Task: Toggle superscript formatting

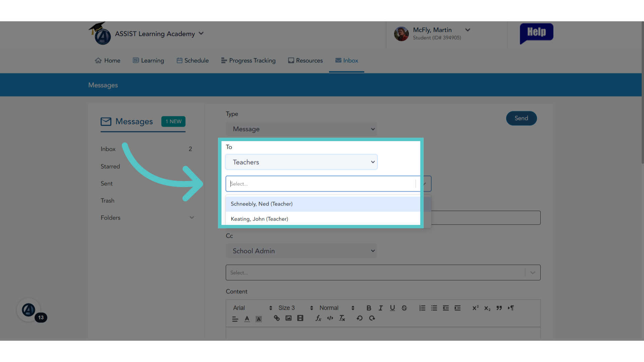Action: [475, 308]
